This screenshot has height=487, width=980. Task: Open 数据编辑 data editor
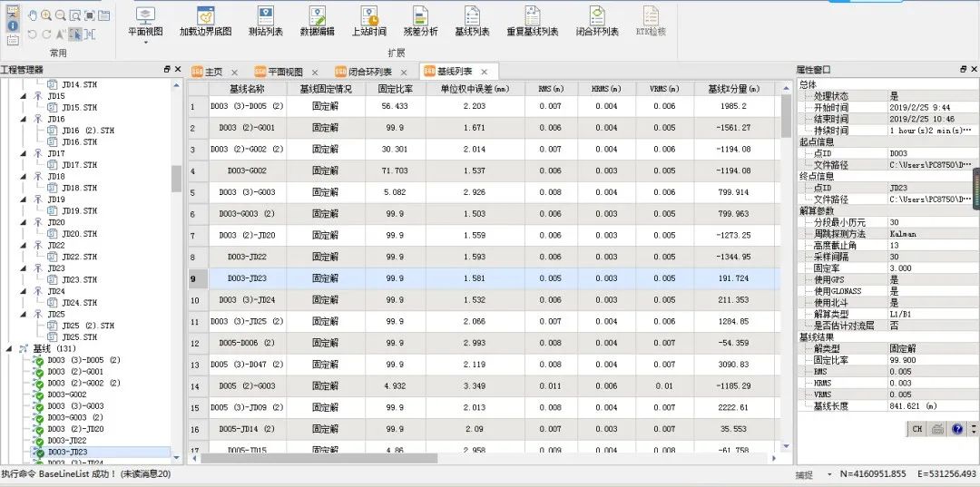pyautogui.click(x=317, y=22)
